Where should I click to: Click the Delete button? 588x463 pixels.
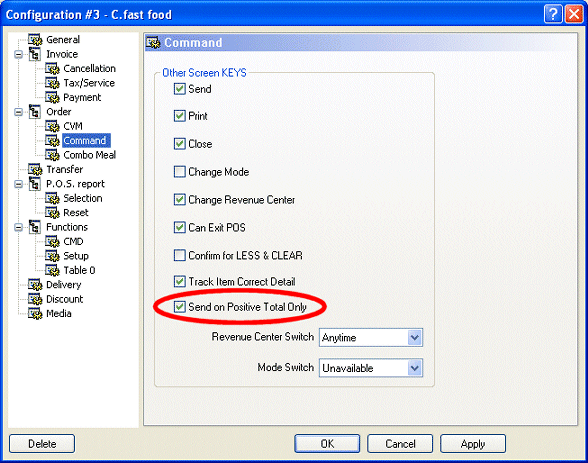pyautogui.click(x=42, y=444)
